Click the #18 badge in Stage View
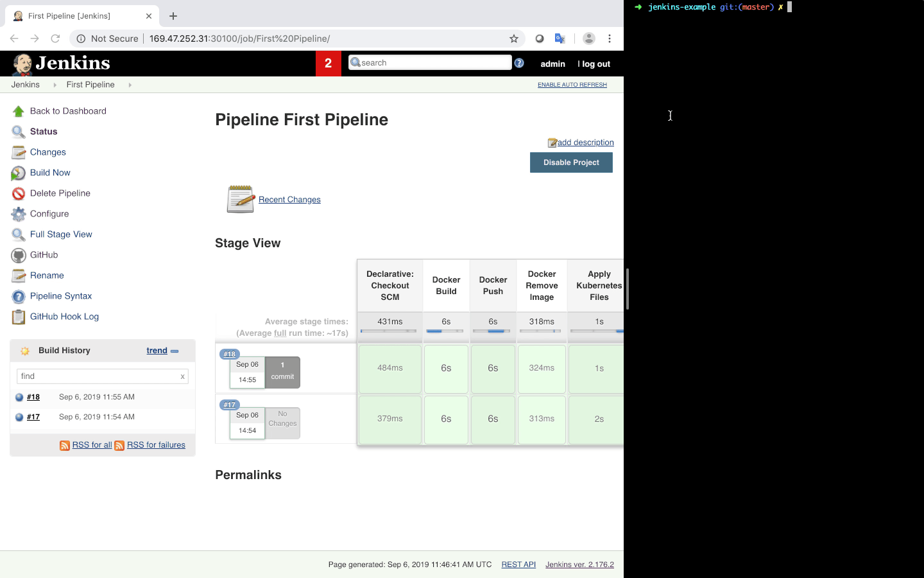924x578 pixels. coord(230,354)
